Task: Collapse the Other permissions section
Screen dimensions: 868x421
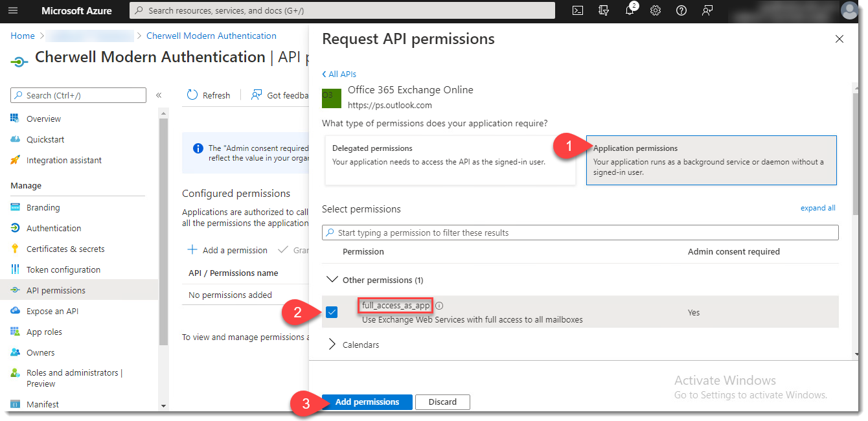Action: 332,279
